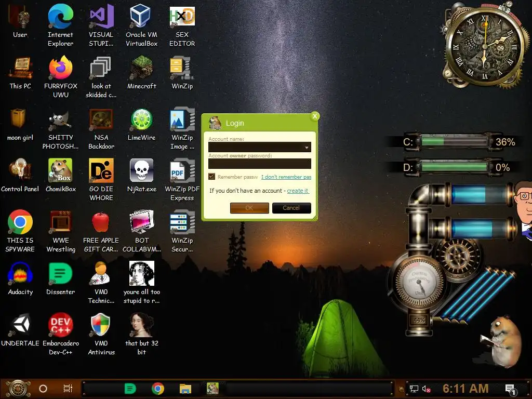The width and height of the screenshot is (532, 399).
Task: Close the Login dialog with X
Action: click(x=315, y=116)
